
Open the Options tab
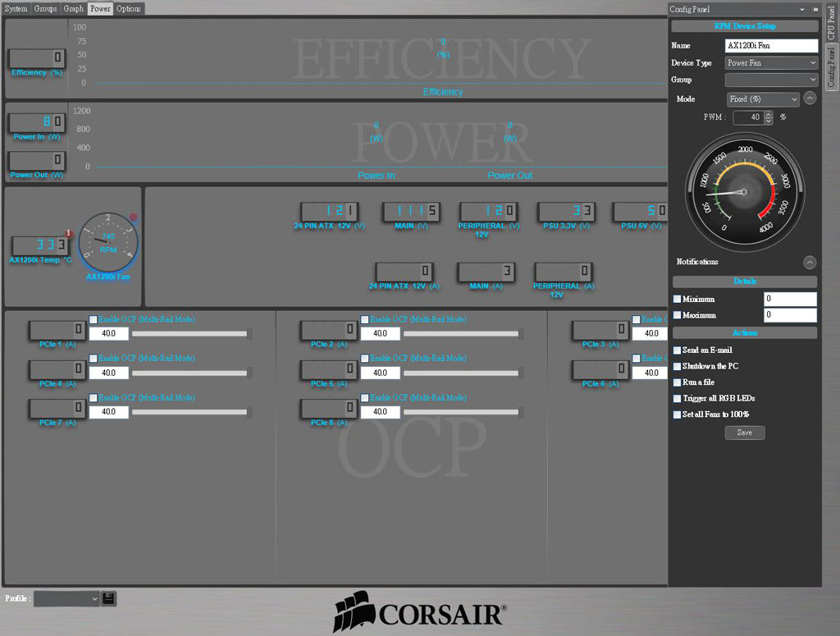[x=129, y=8]
